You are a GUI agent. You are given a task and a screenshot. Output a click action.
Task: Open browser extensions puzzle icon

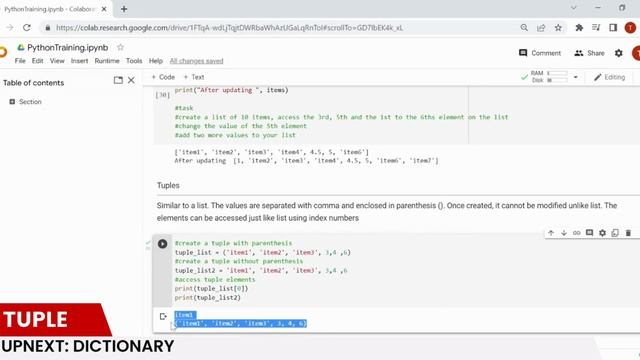click(x=579, y=28)
